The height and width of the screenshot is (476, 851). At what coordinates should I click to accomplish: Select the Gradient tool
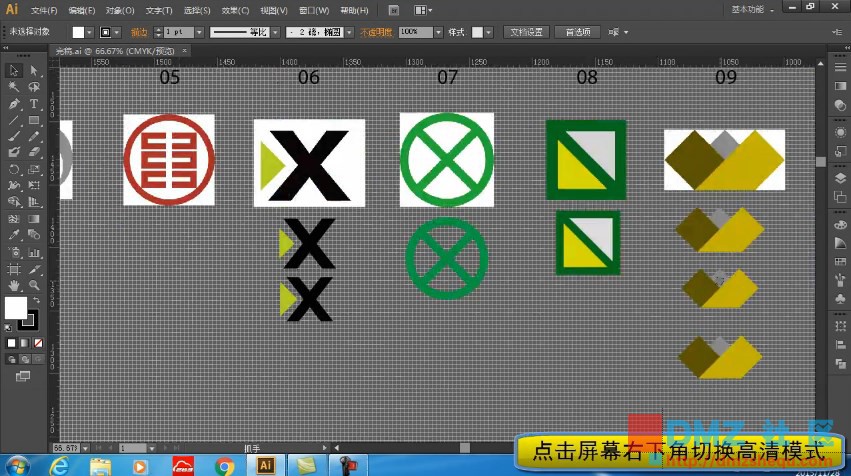34,219
